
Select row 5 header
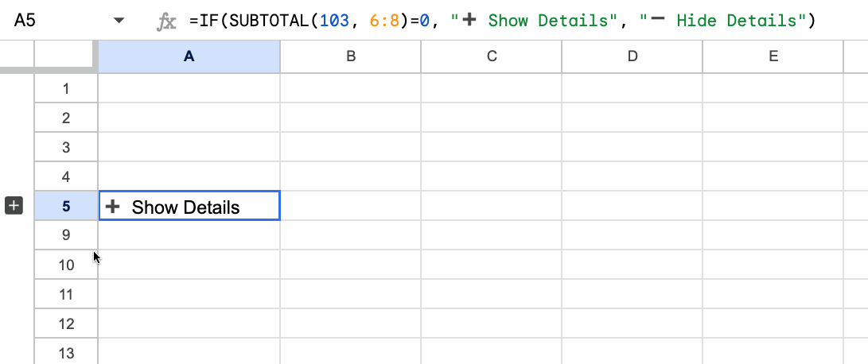pyautogui.click(x=66, y=206)
